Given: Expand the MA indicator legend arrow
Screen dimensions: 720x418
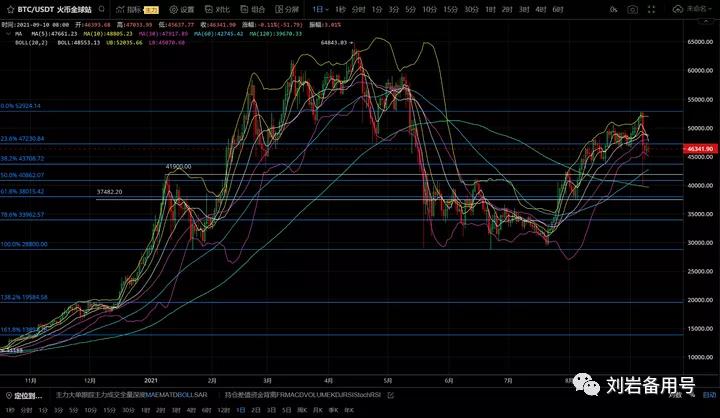Looking at the screenshot, I should pyautogui.click(x=8, y=33).
